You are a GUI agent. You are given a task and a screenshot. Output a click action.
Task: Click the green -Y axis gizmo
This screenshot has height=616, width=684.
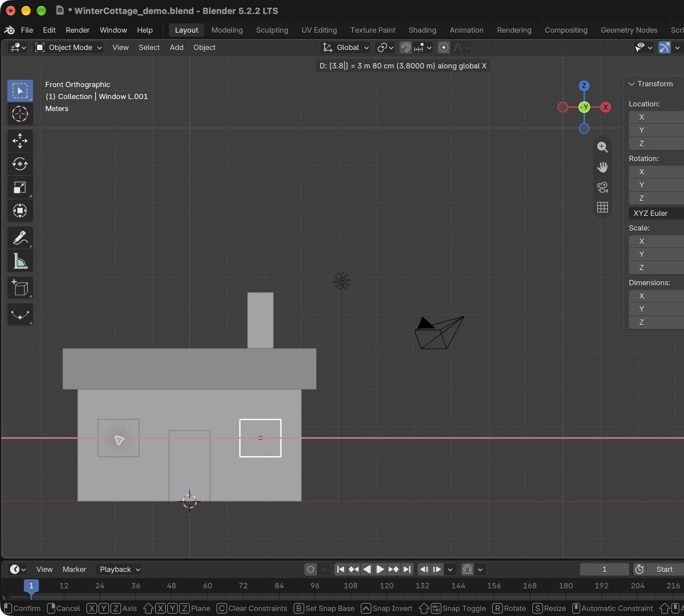(x=584, y=107)
